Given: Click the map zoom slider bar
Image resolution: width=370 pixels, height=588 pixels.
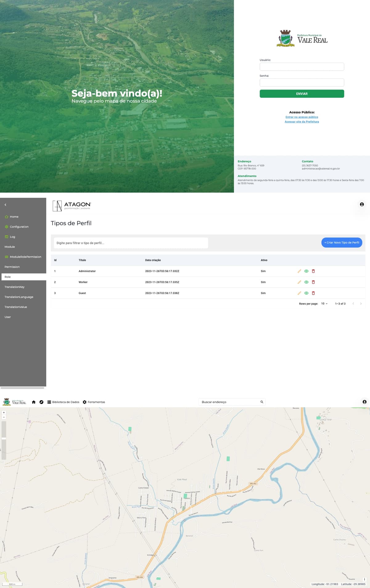Looking at the screenshot, I should click(4, 440).
